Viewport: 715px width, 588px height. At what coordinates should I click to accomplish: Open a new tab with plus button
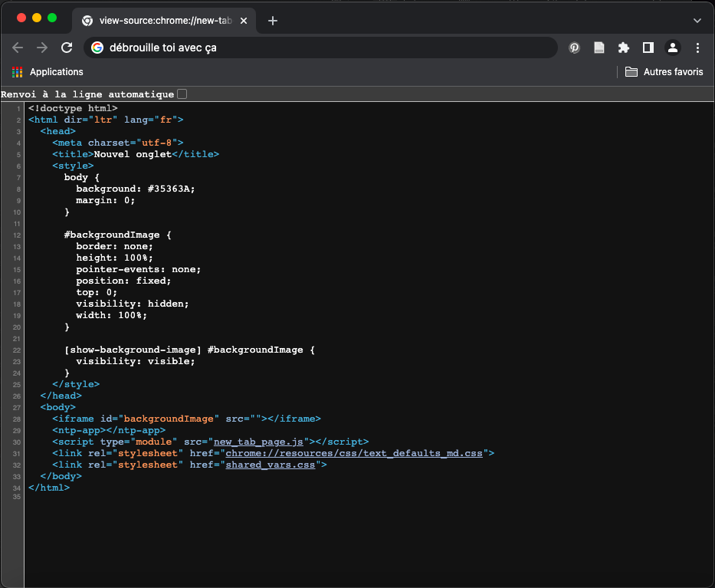273,21
